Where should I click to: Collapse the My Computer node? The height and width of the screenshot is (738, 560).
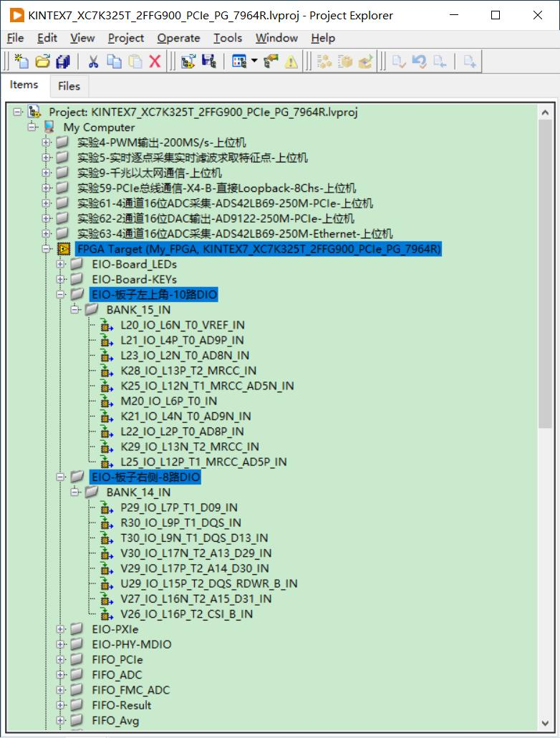[32, 127]
